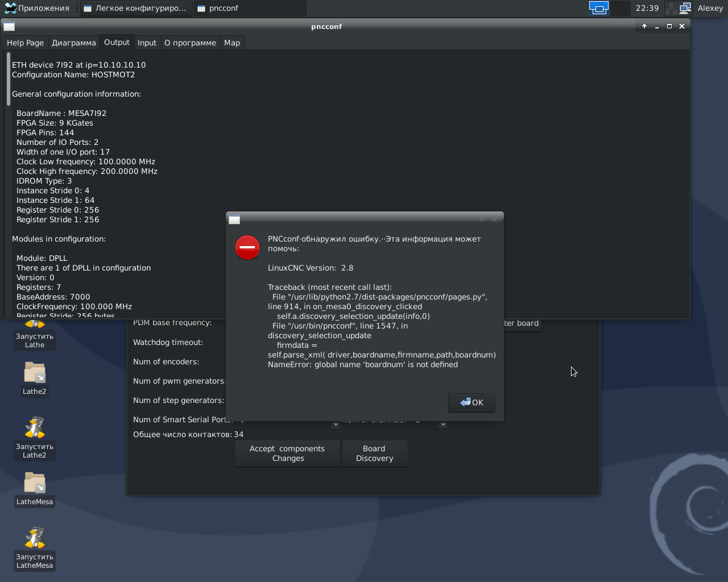Open the Alexey user menu
Image resolution: width=728 pixels, height=582 pixels.
click(x=710, y=8)
